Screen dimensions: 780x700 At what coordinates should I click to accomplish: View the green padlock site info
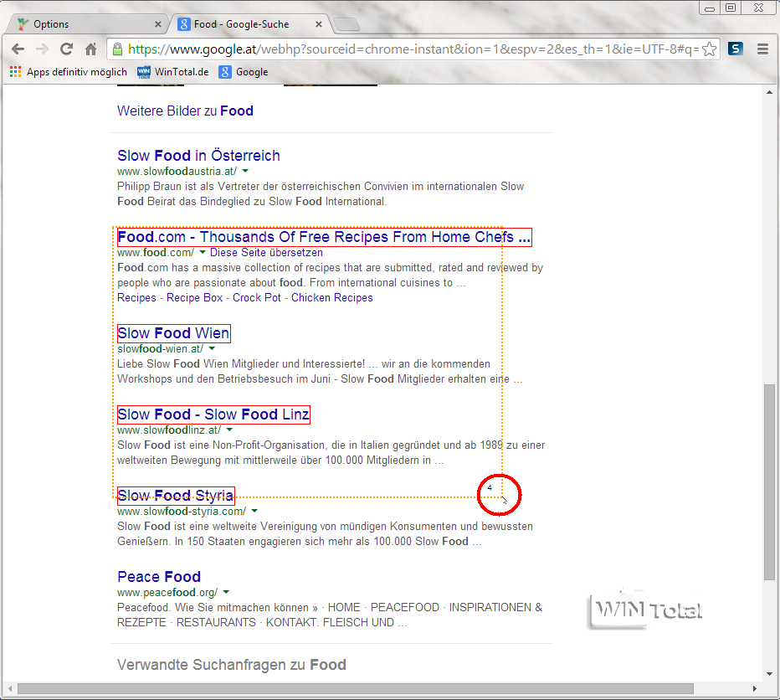coord(117,49)
